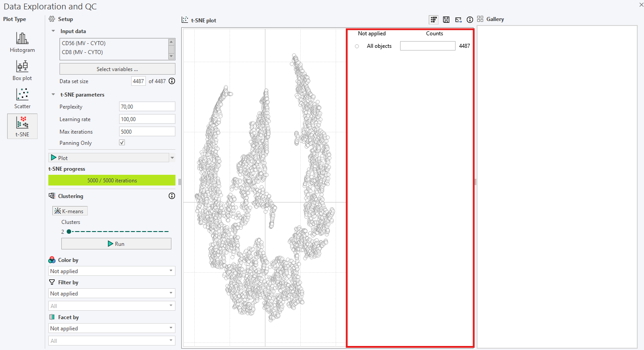Select the Histogram plot type
This screenshot has height=350, width=644.
pyautogui.click(x=22, y=42)
